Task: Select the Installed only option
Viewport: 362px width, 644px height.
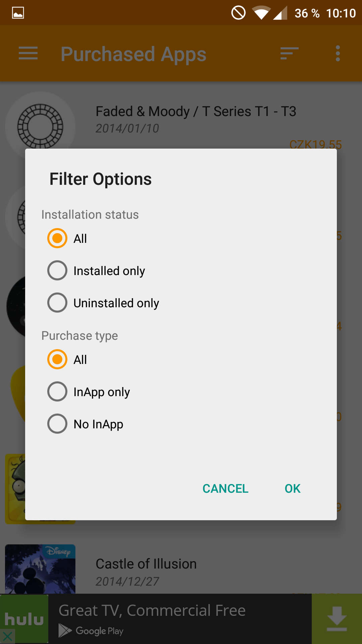Action: 57,271
